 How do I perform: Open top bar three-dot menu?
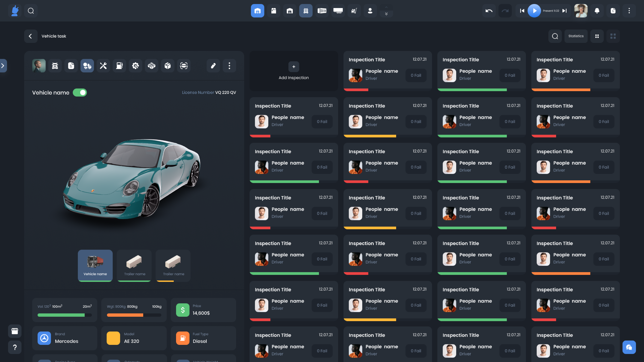pos(629,11)
